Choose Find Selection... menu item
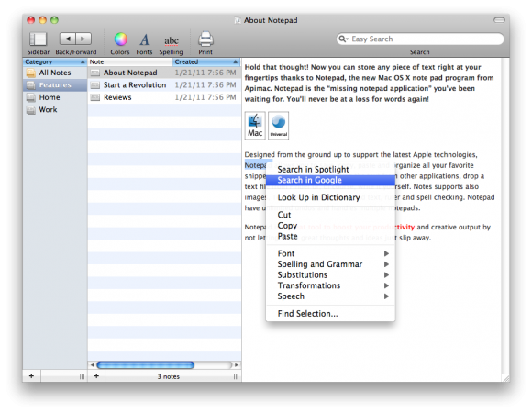Image resolution: width=532 pixels, height=413 pixels. (330, 314)
